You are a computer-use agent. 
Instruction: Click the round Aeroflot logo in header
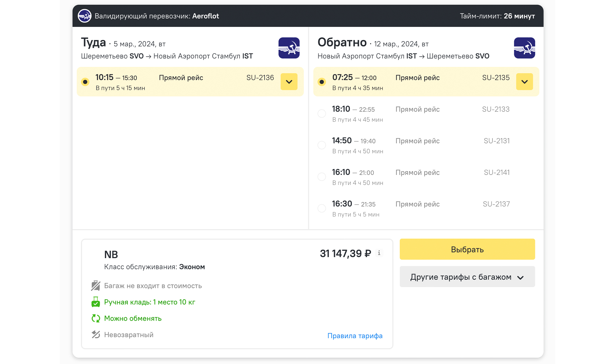click(84, 16)
